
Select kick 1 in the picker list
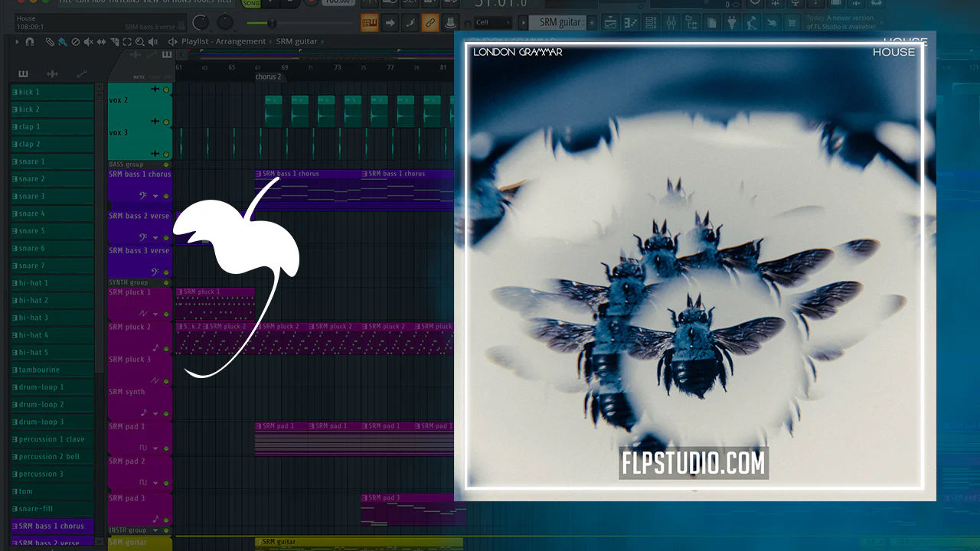click(x=52, y=92)
